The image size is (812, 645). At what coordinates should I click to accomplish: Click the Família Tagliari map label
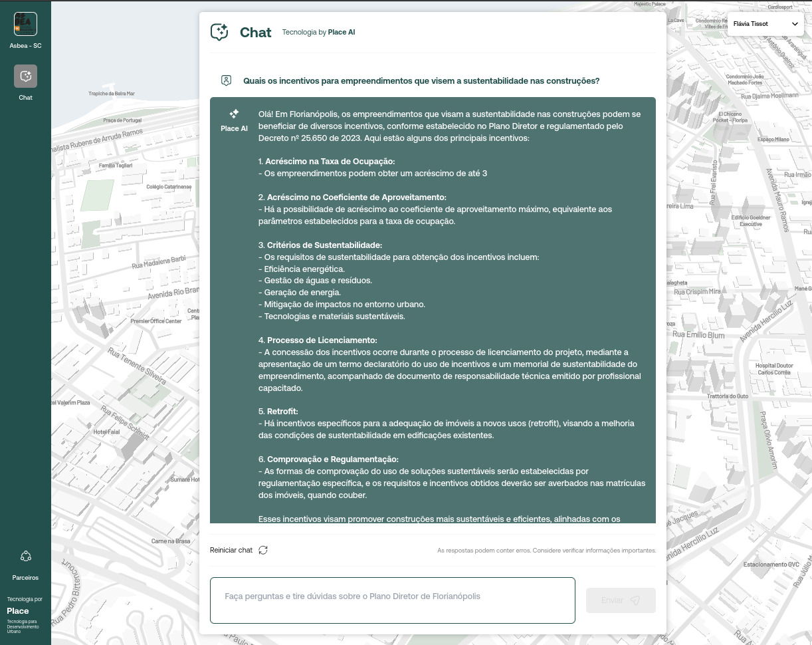click(x=116, y=165)
